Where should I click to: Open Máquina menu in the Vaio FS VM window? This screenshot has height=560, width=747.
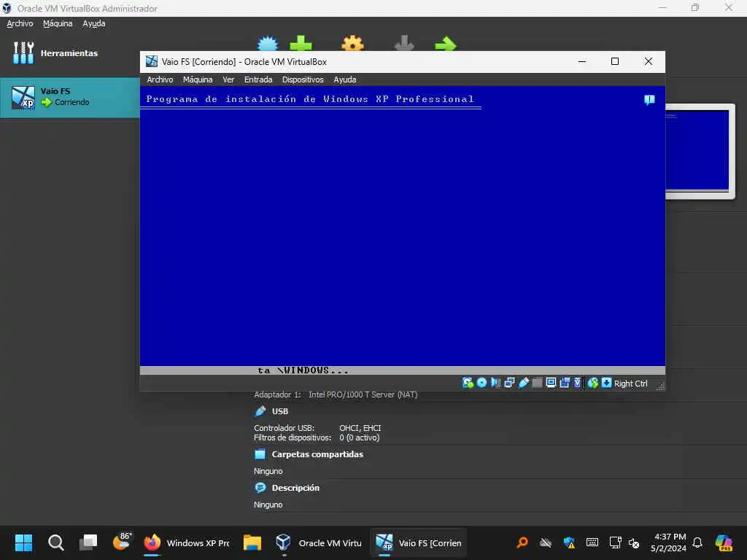point(198,79)
